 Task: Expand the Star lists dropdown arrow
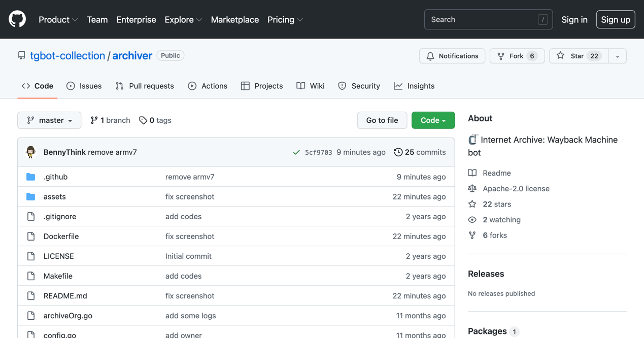click(x=617, y=56)
